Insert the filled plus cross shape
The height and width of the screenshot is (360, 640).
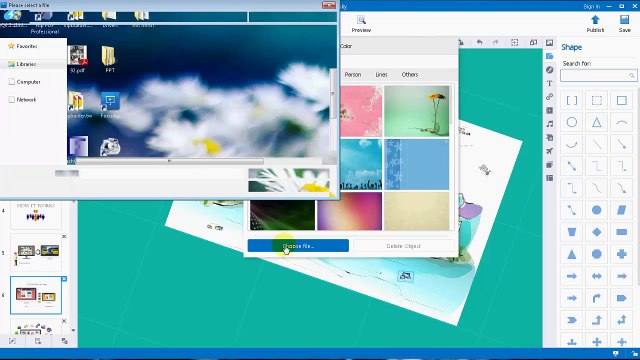tap(622, 254)
